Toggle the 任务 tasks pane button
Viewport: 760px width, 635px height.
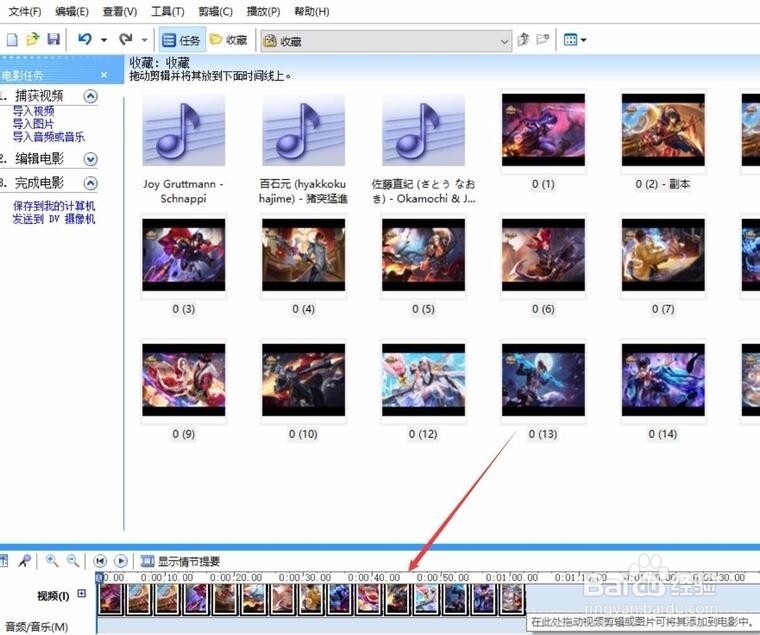181,40
